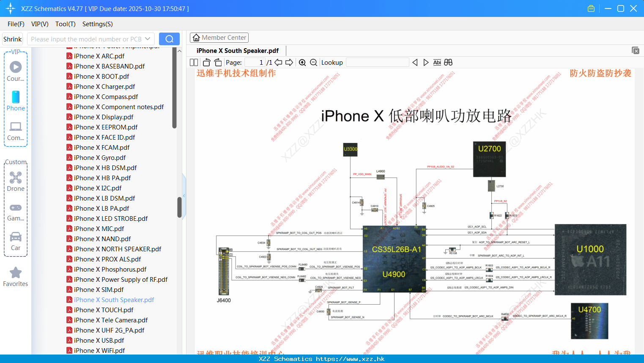Open iPhone X Power Supply of RF.pdf

click(x=121, y=279)
